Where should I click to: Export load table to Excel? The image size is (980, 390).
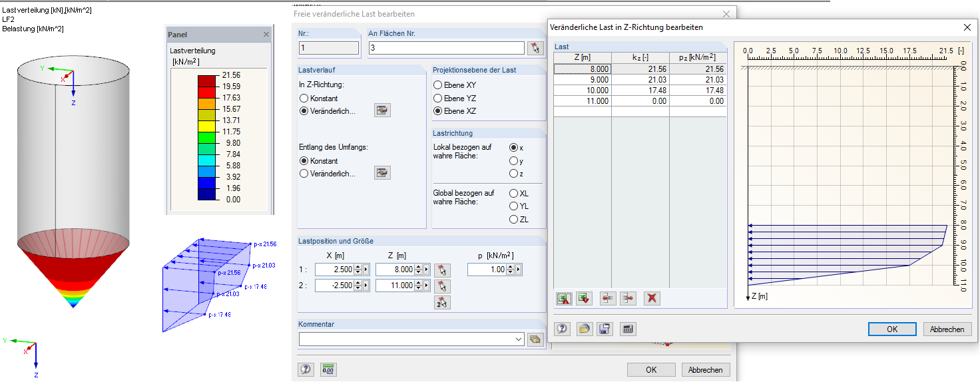(x=563, y=298)
